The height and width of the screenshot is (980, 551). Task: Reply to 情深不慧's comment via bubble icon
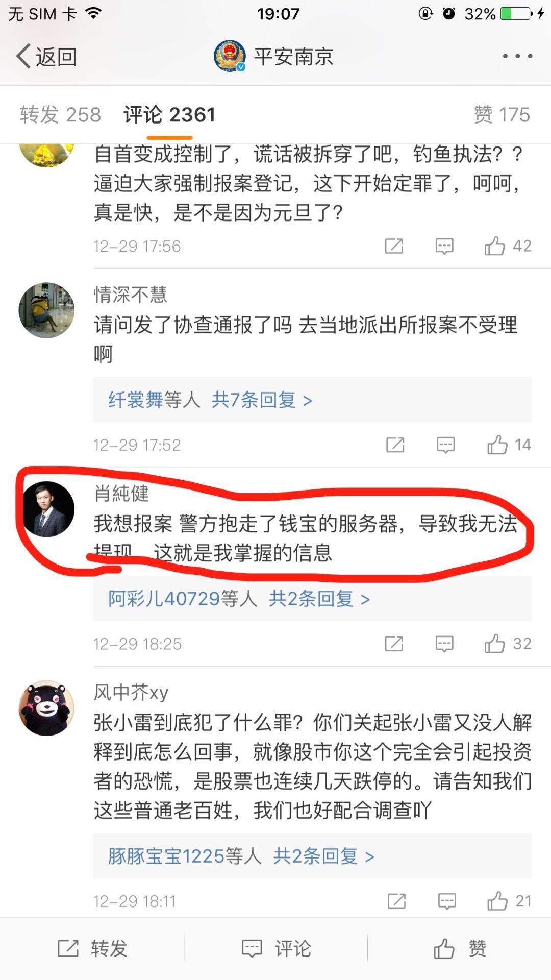point(446,445)
